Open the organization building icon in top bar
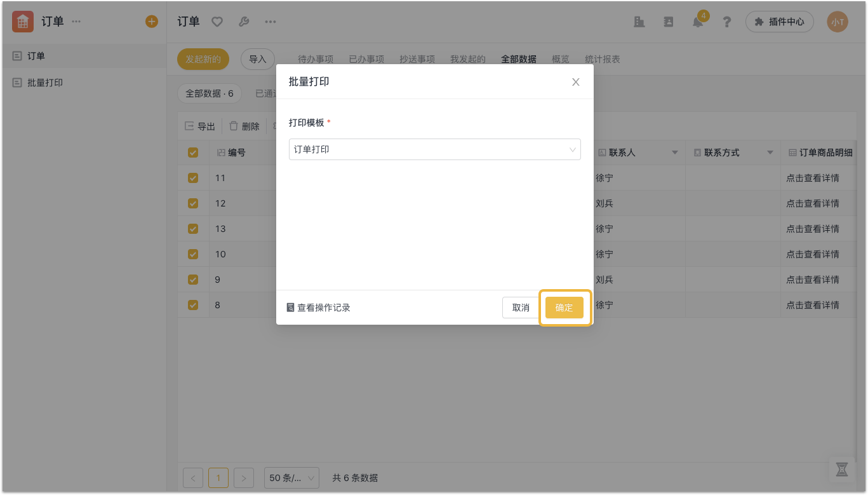The image size is (868, 495). click(639, 22)
